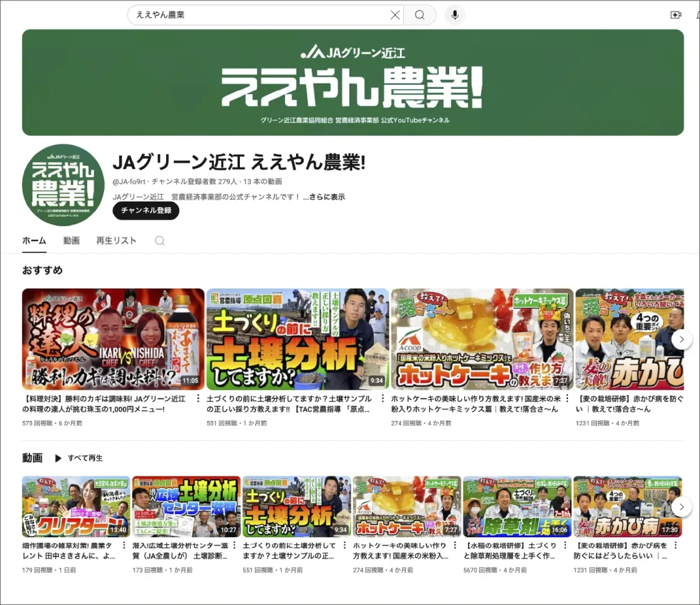The height and width of the screenshot is (605, 700).
Task: Open the 再生リスト tab
Action: click(116, 241)
